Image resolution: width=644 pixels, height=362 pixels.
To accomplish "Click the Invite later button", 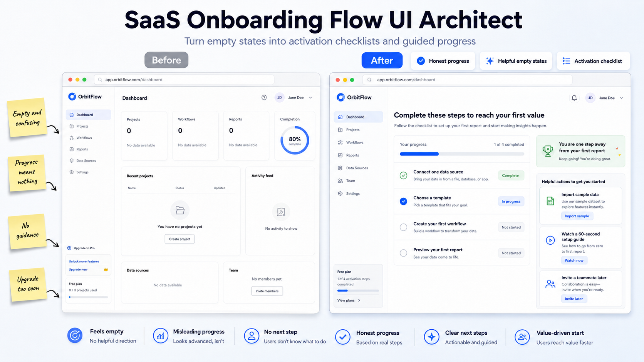I will click(574, 299).
